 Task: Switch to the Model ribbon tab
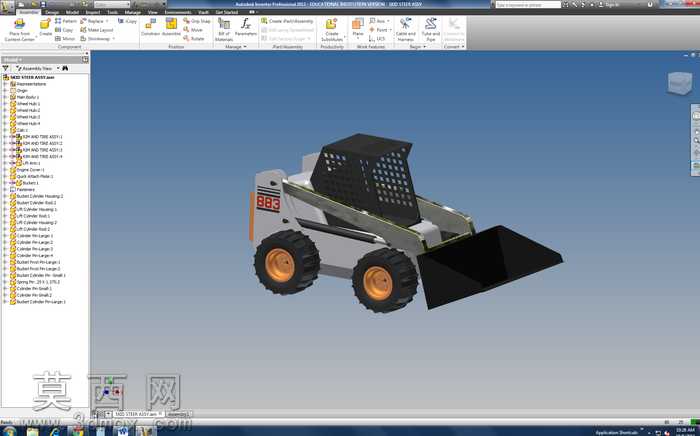click(x=72, y=12)
